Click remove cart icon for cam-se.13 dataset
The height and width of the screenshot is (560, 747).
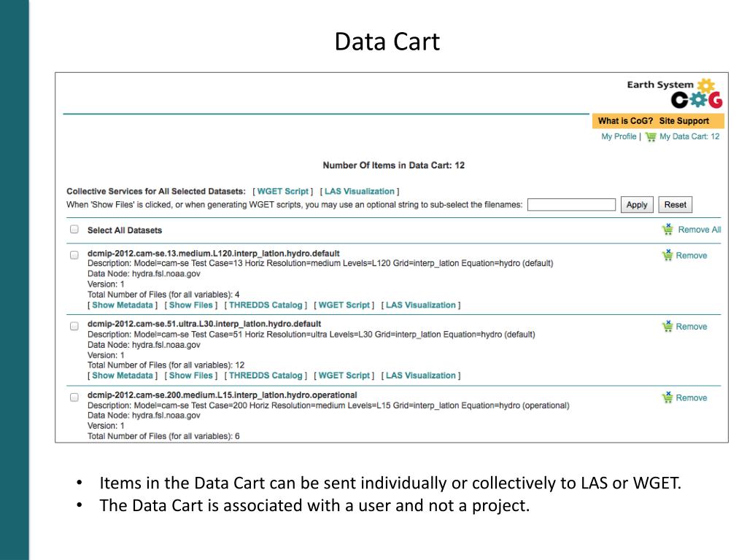point(667,255)
